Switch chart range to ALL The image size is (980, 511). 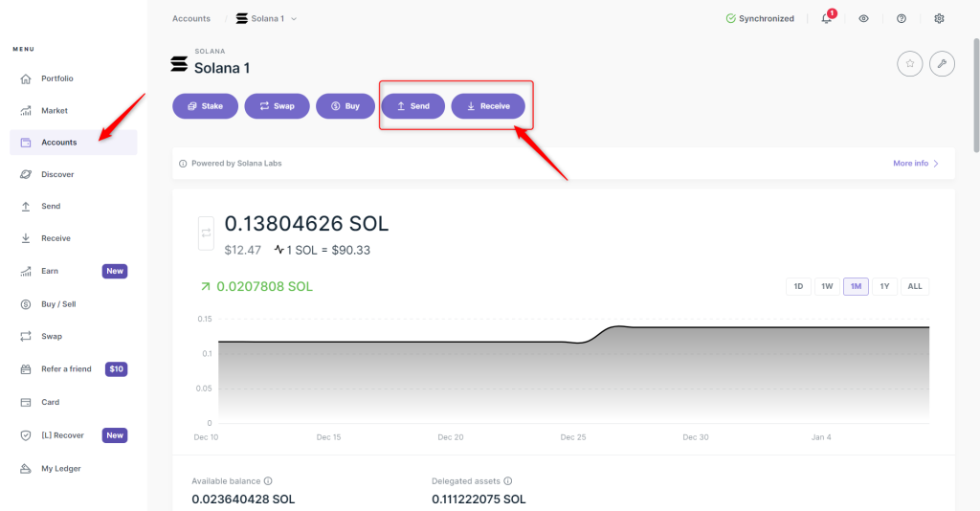915,286
